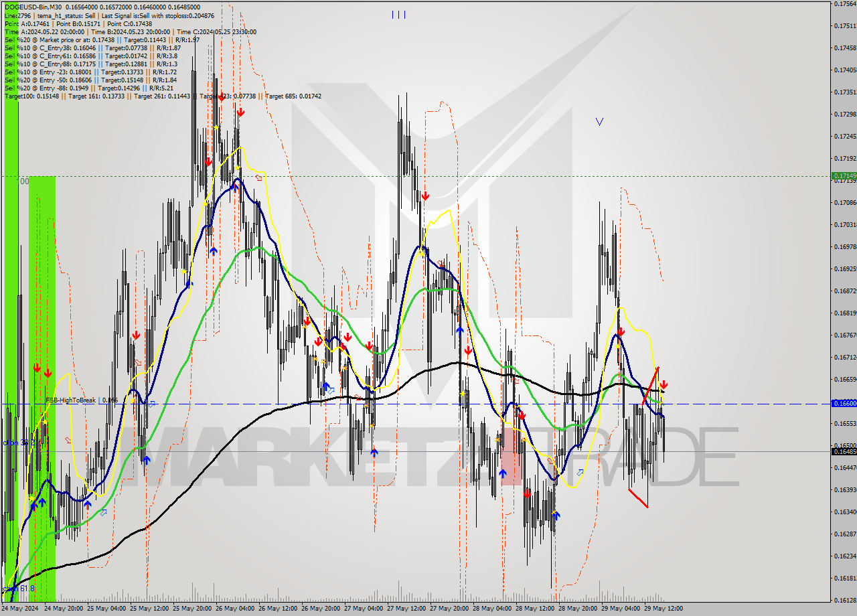
Task: Click the 0.16872 price axis label
Action: 845,291
